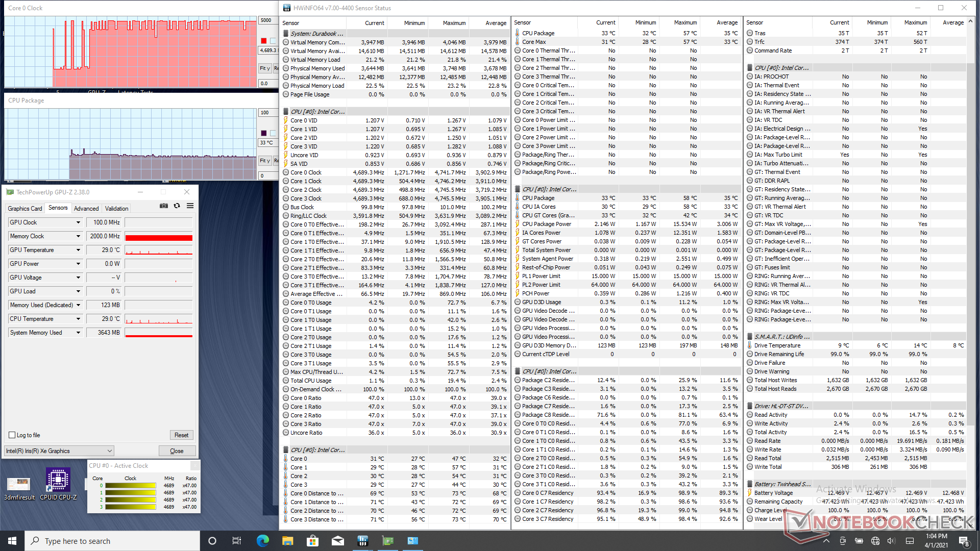Switch to the Graphics Card tab
This screenshot has height=551, width=980.
(24, 208)
